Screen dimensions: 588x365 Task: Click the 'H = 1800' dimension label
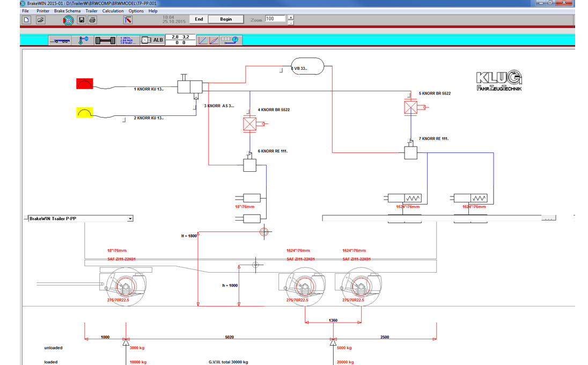pyautogui.click(x=189, y=236)
